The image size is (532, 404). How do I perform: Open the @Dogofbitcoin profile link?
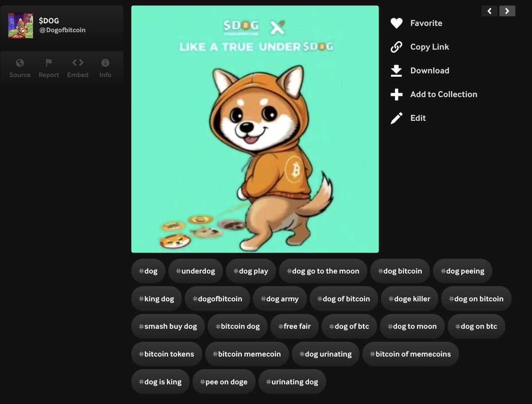coord(63,30)
